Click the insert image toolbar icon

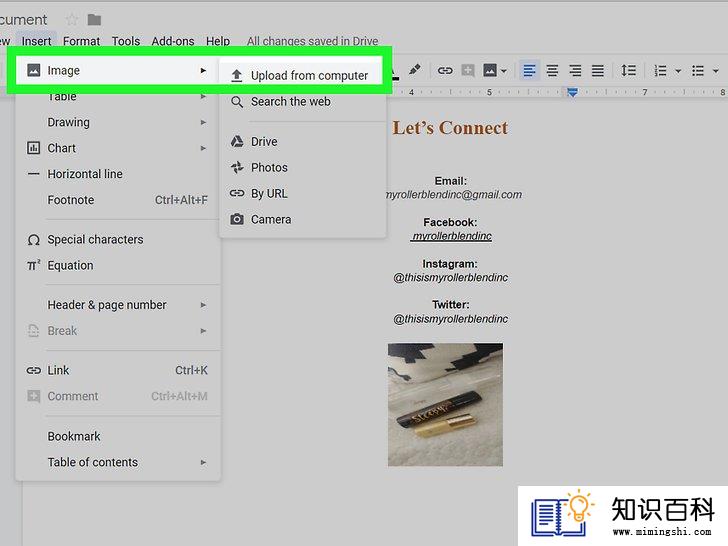(x=490, y=71)
